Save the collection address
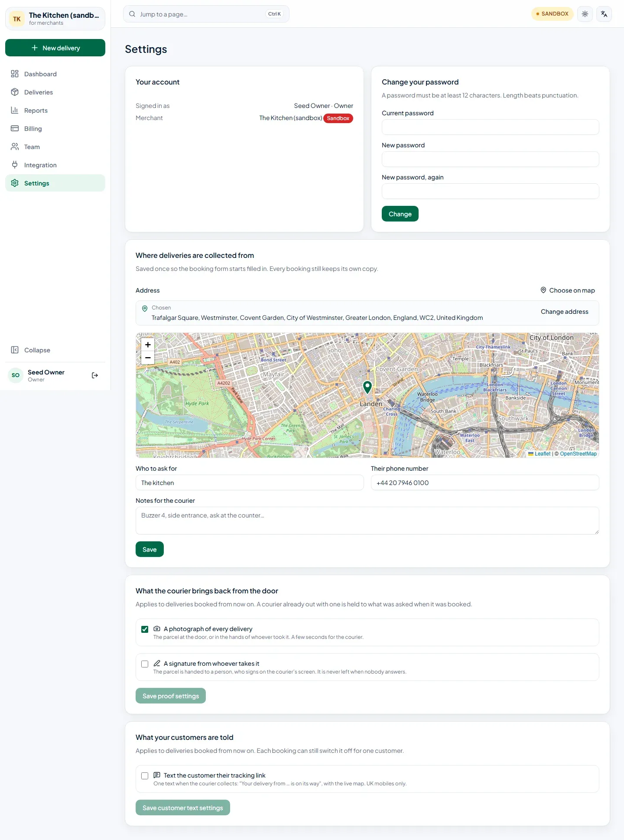This screenshot has width=624, height=840. (x=149, y=549)
